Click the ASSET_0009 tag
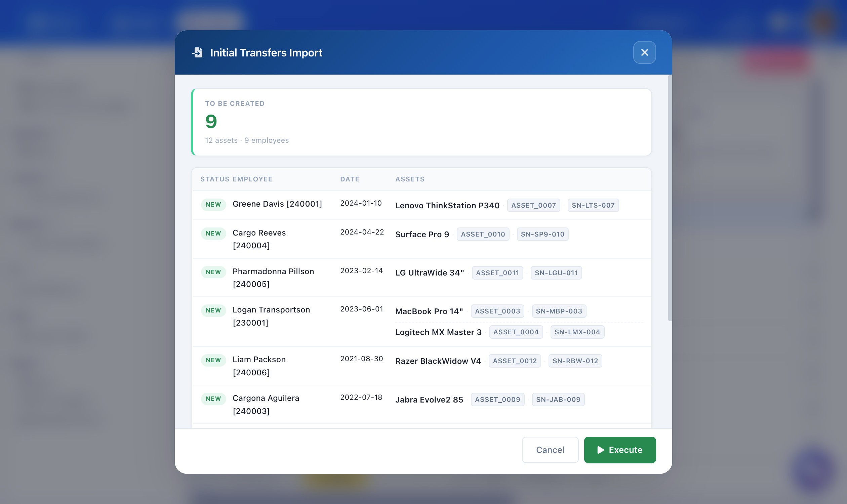Screen dimensions: 847x504 (497, 400)
